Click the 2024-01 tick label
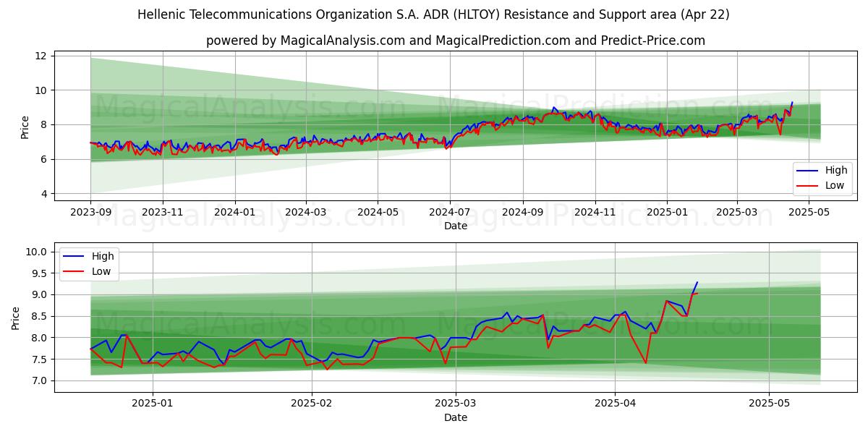Image resolution: width=868 pixels, height=434 pixels. point(235,213)
